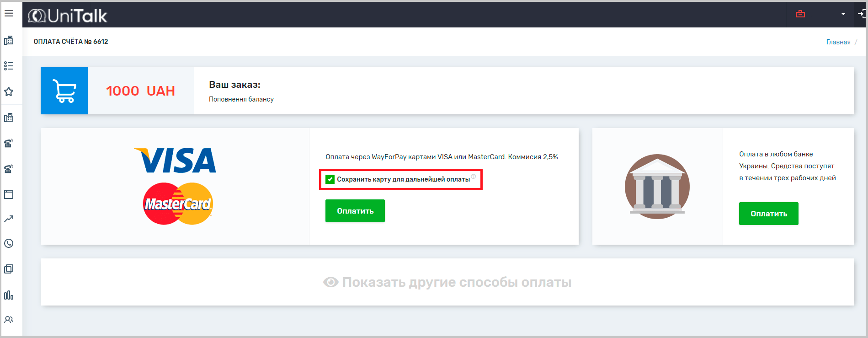Viewport: 868px width, 338px height.
Task: Open the users icon at the sidebar bottom
Action: pos(9,319)
